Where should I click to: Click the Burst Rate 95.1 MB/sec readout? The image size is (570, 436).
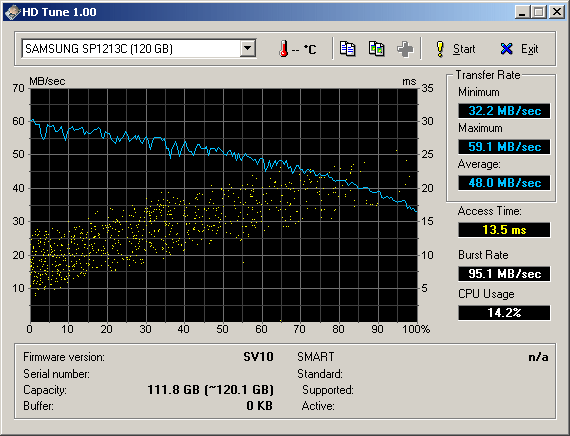point(504,273)
